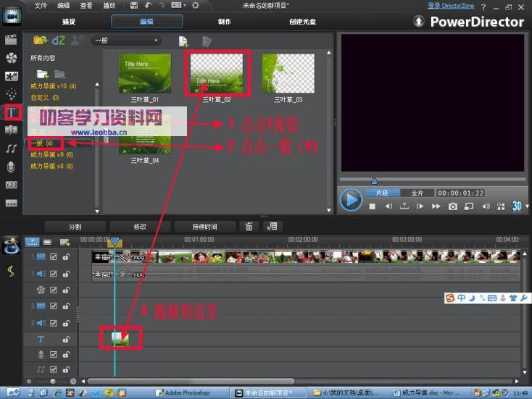Viewport: 532px width, 399px height.
Task: Take a snapshot with the camera icon
Action: click(453, 206)
